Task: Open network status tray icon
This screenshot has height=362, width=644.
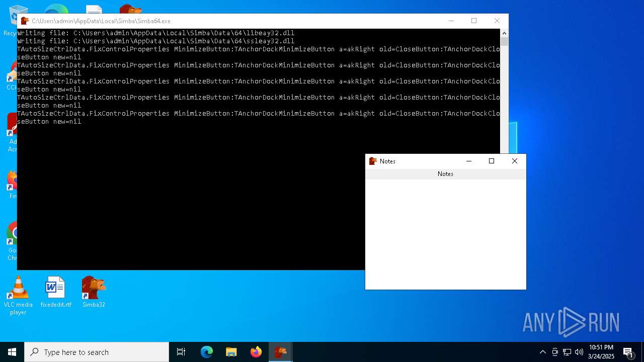Action: tap(567, 352)
